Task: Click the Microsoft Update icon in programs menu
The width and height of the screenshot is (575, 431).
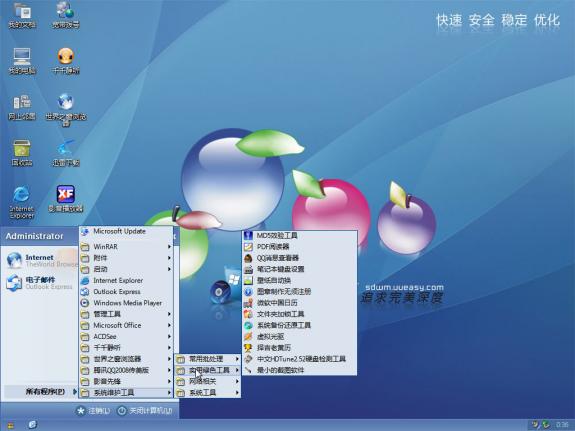Action: tap(85, 231)
